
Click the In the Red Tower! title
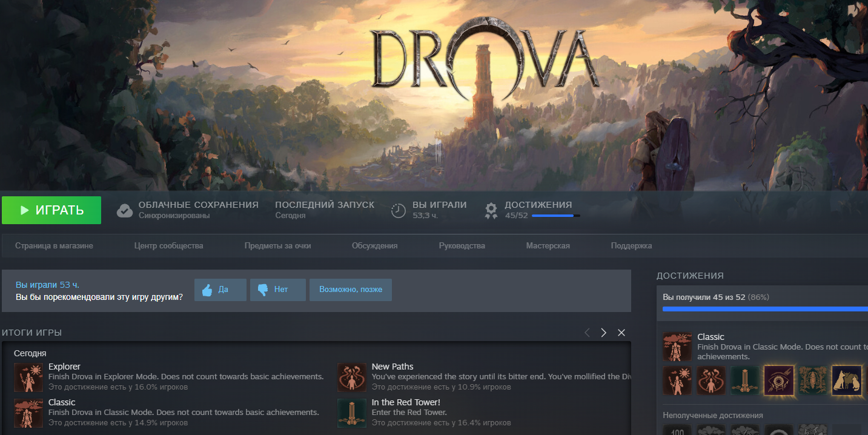point(406,402)
